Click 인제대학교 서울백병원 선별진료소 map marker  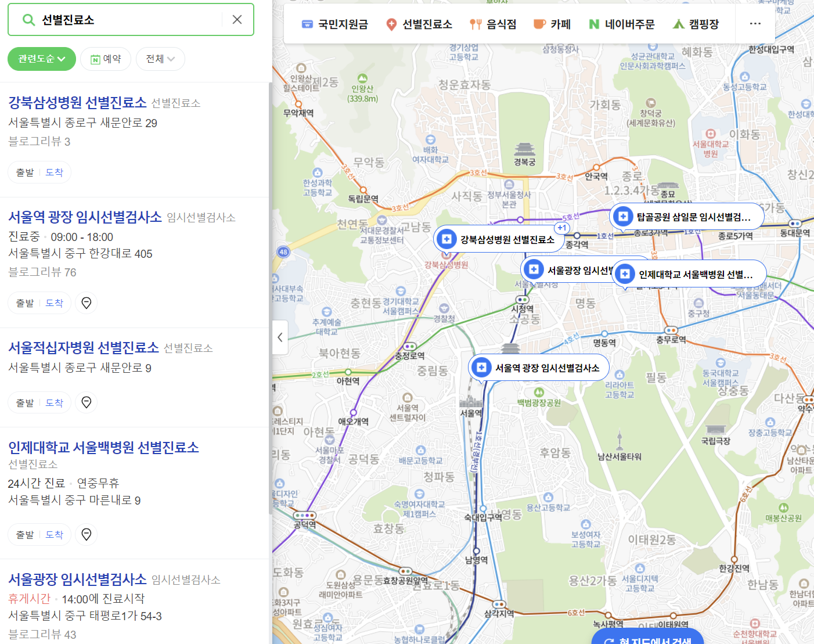(x=689, y=274)
